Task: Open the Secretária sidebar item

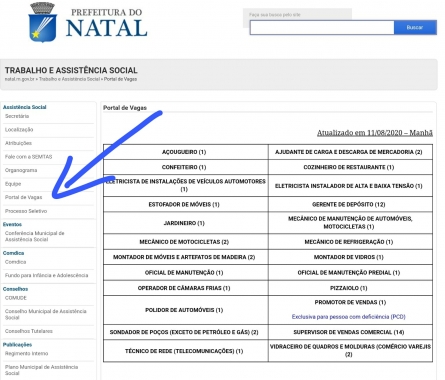Action: click(17, 116)
